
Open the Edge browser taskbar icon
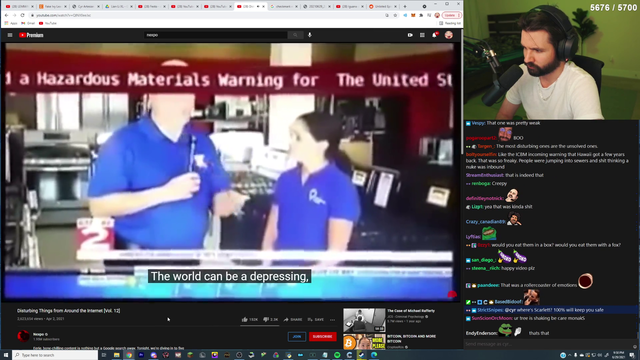click(x=374, y=355)
